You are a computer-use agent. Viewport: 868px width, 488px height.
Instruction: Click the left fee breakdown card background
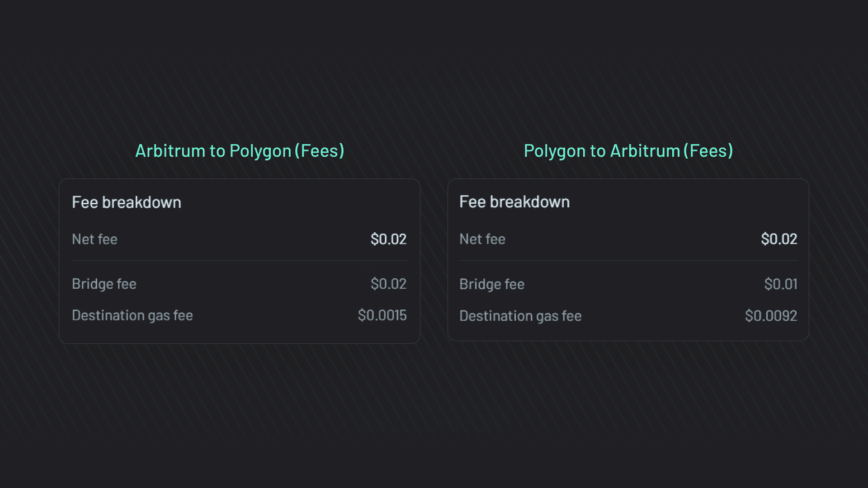tap(240, 334)
